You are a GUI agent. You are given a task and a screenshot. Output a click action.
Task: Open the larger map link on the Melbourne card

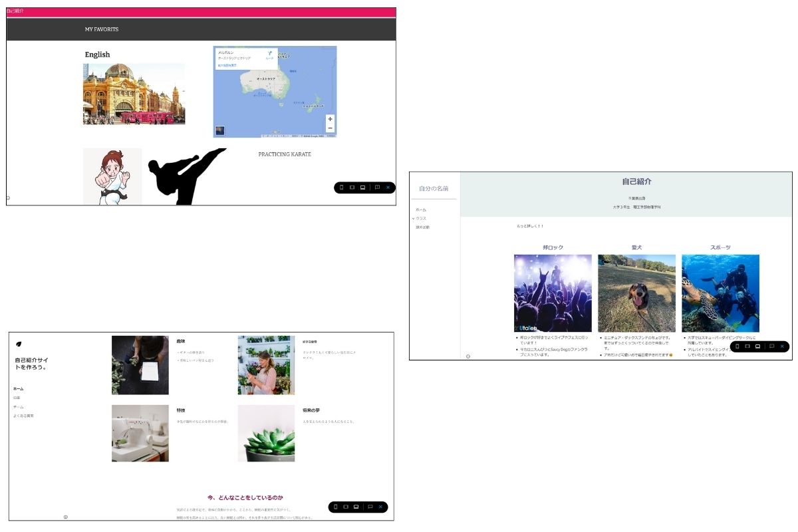click(227, 66)
